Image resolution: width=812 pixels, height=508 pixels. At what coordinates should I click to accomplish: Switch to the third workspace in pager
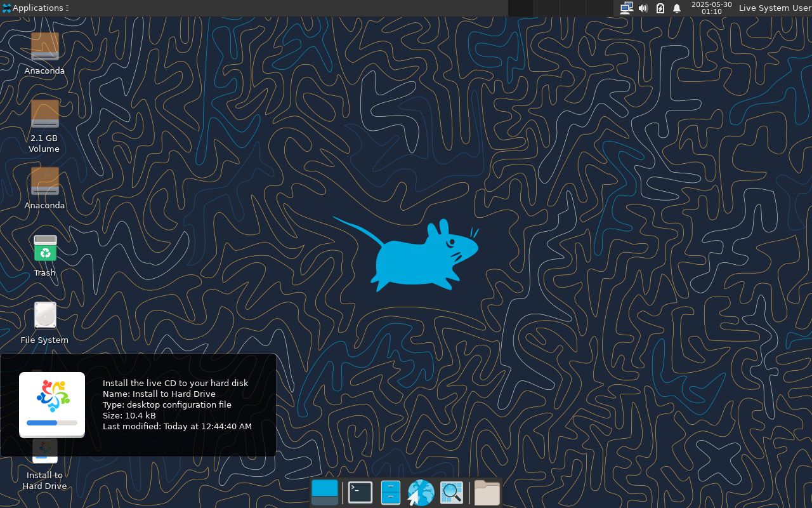pyautogui.click(x=572, y=8)
